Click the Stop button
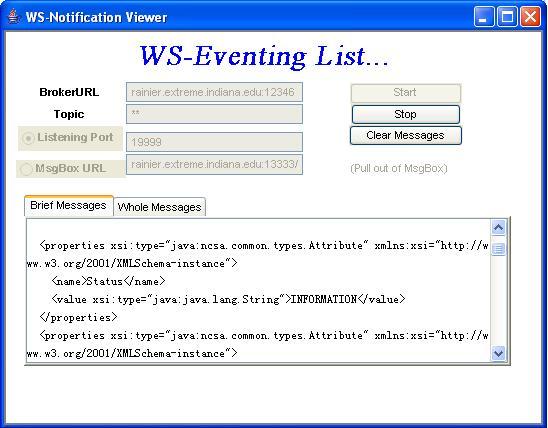 click(x=405, y=114)
